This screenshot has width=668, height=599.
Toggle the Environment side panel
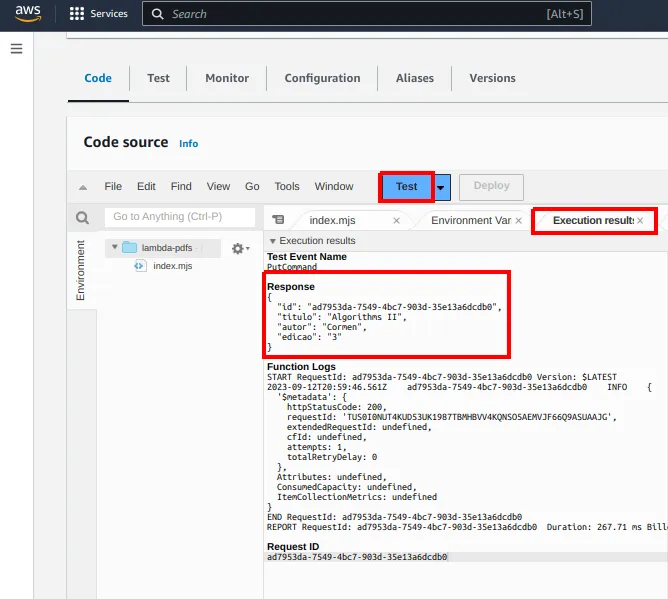pos(81,270)
